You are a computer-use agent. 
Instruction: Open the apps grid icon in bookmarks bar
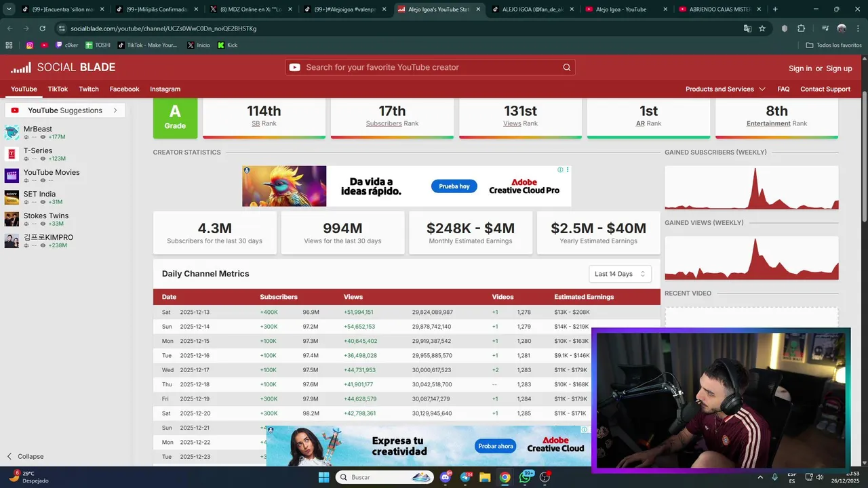click(x=9, y=45)
